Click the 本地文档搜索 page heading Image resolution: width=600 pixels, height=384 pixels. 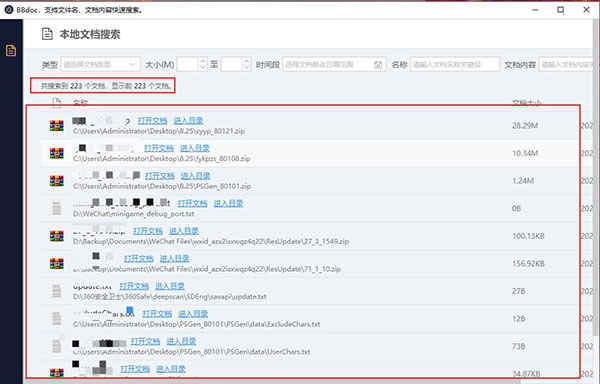pos(90,34)
